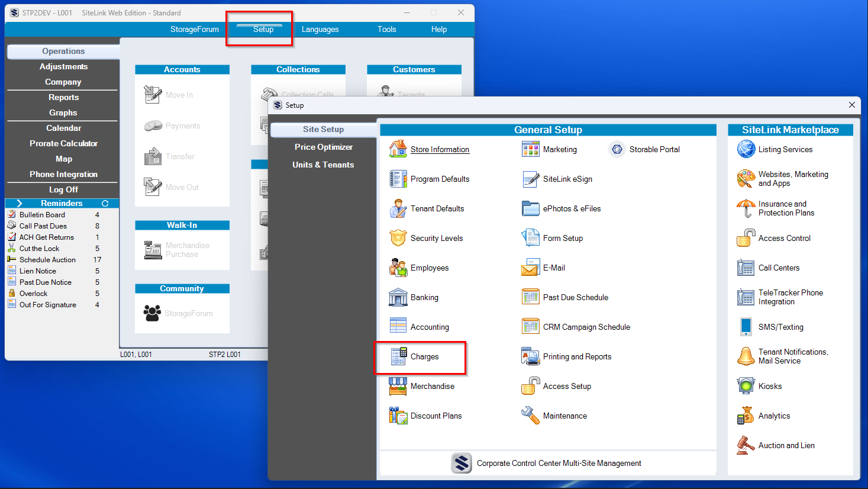Open the Help menu
This screenshot has width=868, height=489.
click(x=439, y=29)
